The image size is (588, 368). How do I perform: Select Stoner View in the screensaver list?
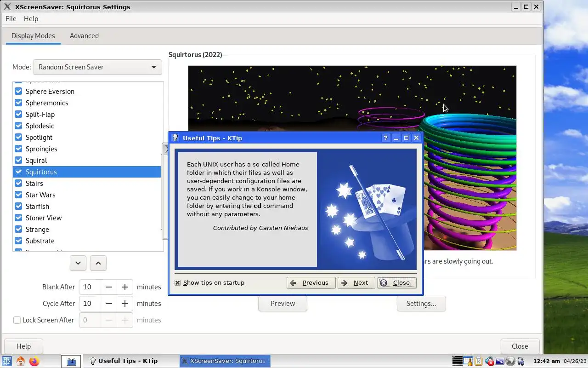[44, 218]
